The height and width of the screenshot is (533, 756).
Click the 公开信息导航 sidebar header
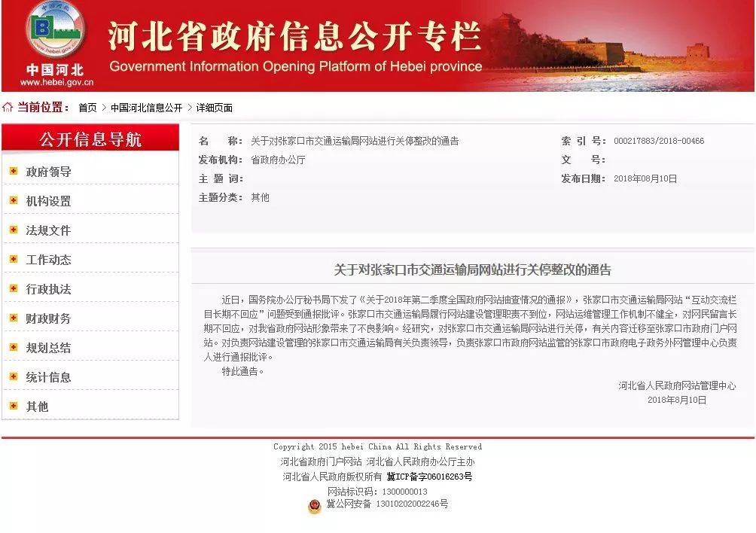point(90,139)
